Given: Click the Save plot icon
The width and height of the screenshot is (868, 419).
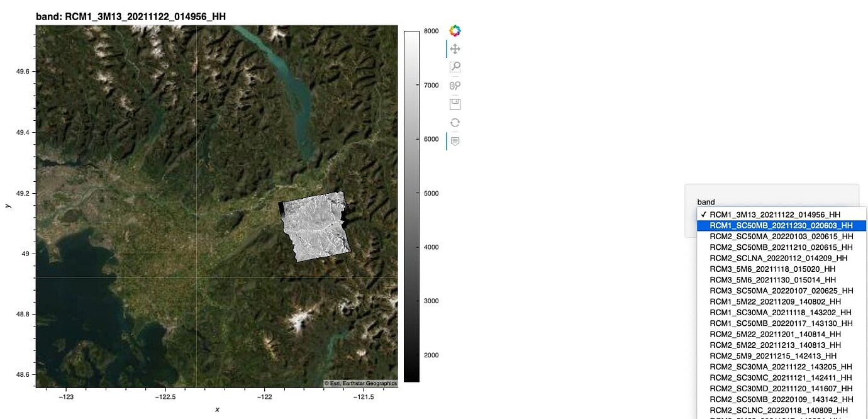Looking at the screenshot, I should [x=455, y=104].
